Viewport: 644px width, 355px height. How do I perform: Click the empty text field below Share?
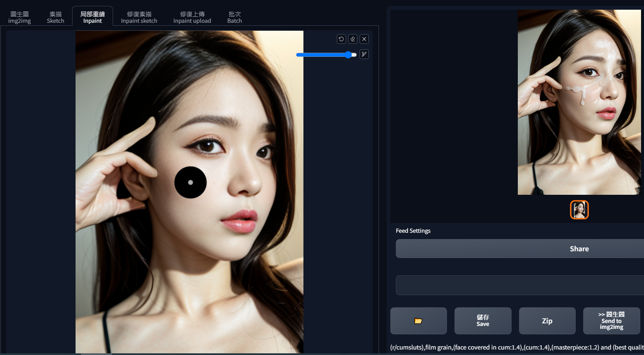pos(520,285)
